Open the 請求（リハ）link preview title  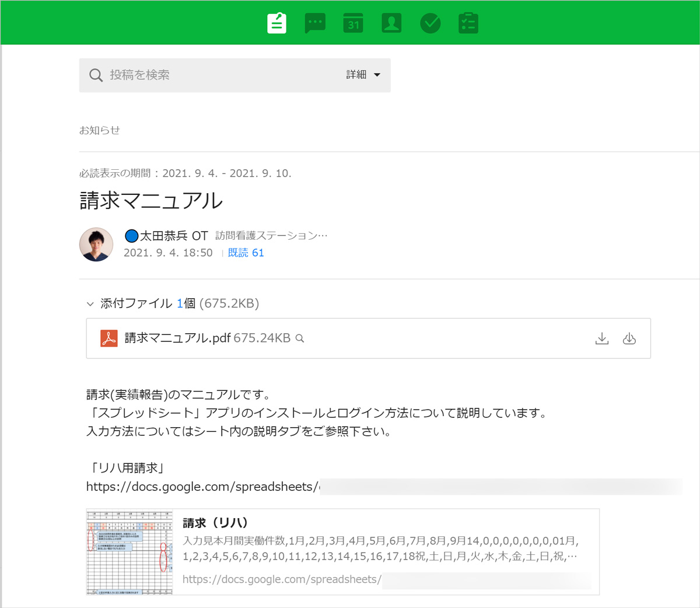coord(215,523)
